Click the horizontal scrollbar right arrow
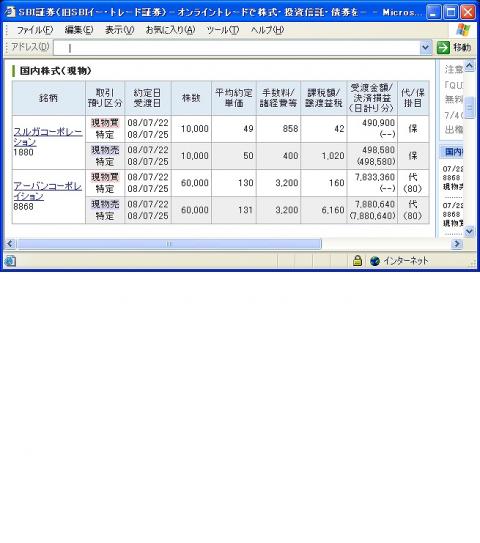Screen dimensions: 480x543 457,244
